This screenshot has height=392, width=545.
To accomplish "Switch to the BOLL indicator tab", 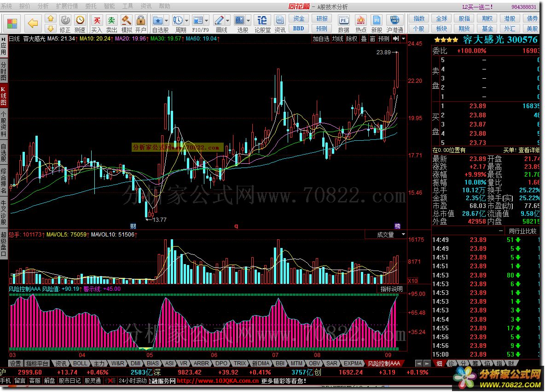I will pyautogui.click(x=80, y=363).
